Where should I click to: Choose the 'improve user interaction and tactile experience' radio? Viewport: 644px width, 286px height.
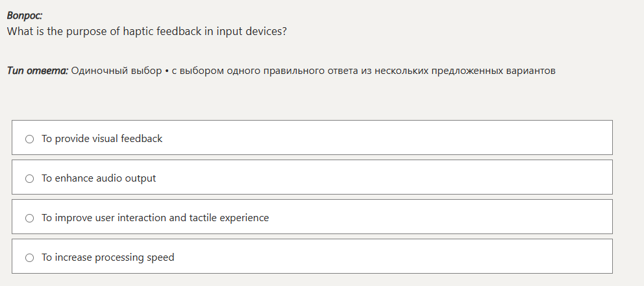(30, 218)
